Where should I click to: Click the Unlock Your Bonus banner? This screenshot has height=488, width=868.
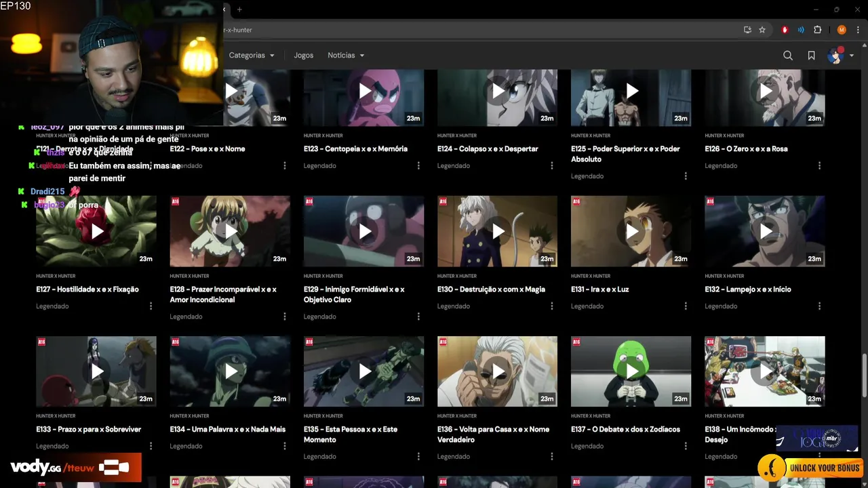[x=810, y=468]
